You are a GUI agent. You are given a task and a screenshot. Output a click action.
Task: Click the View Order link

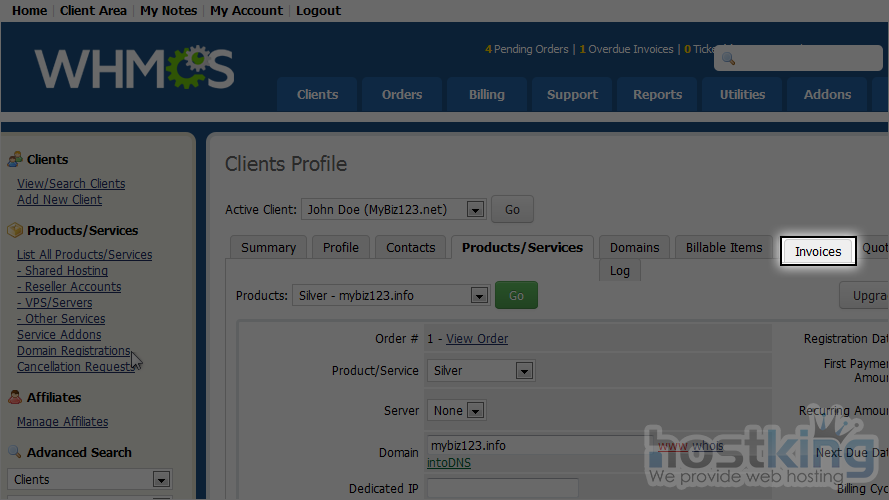[x=477, y=339]
